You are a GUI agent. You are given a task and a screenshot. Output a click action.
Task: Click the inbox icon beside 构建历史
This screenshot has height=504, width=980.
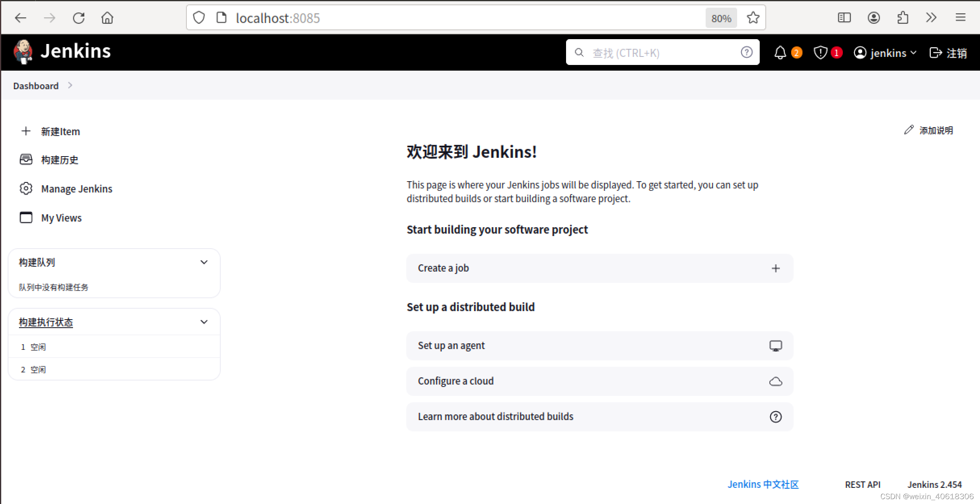click(26, 159)
